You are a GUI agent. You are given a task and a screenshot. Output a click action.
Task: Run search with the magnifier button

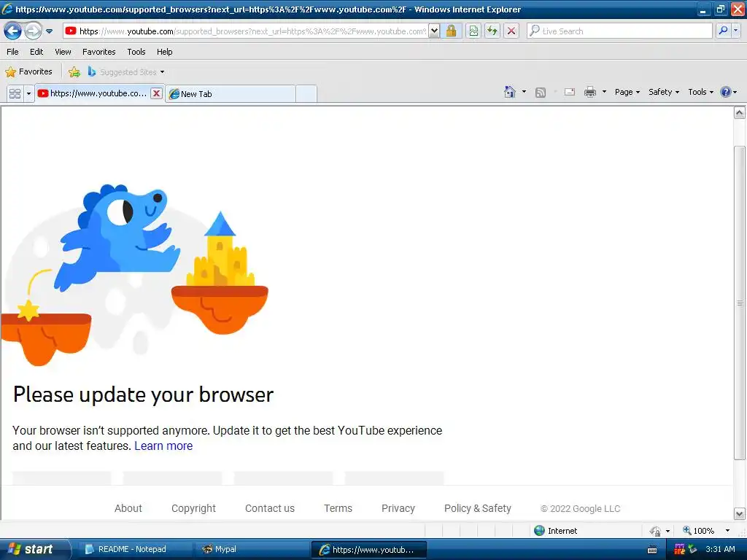coord(723,31)
